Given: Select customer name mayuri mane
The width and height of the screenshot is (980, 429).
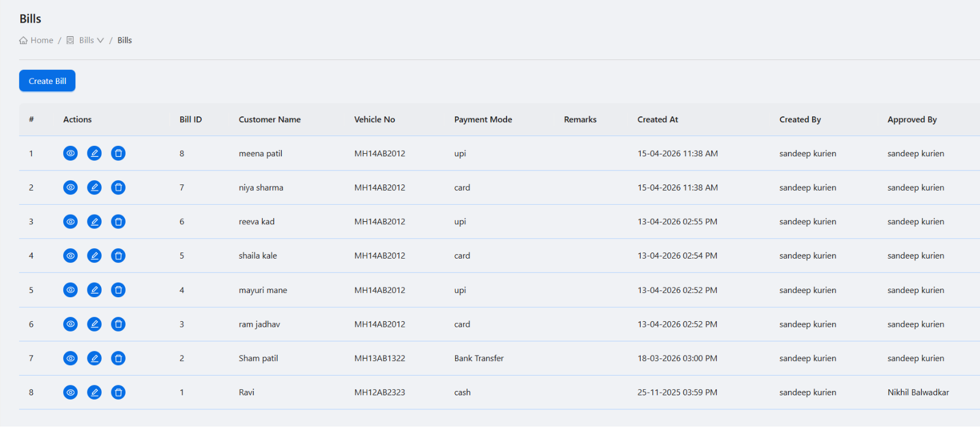Looking at the screenshot, I should pos(263,290).
